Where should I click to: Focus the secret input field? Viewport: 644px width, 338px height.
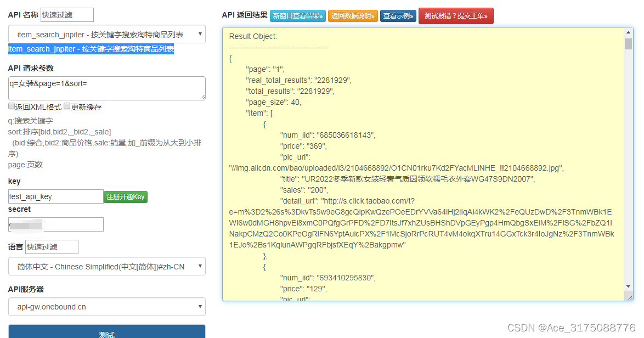pyautogui.click(x=56, y=224)
